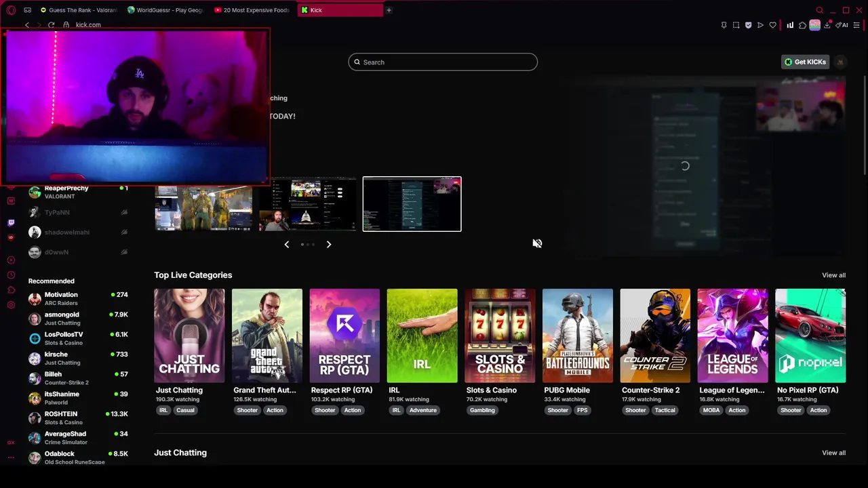Click the Get KICKs button

tap(805, 62)
